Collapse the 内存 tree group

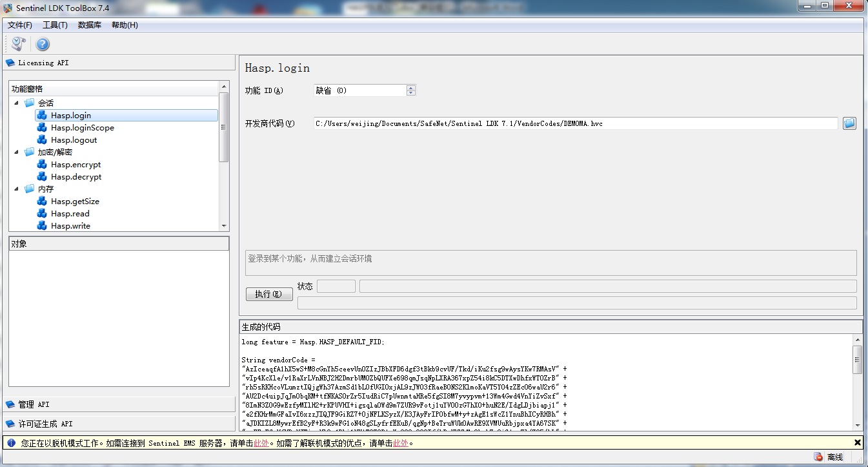pyautogui.click(x=16, y=189)
